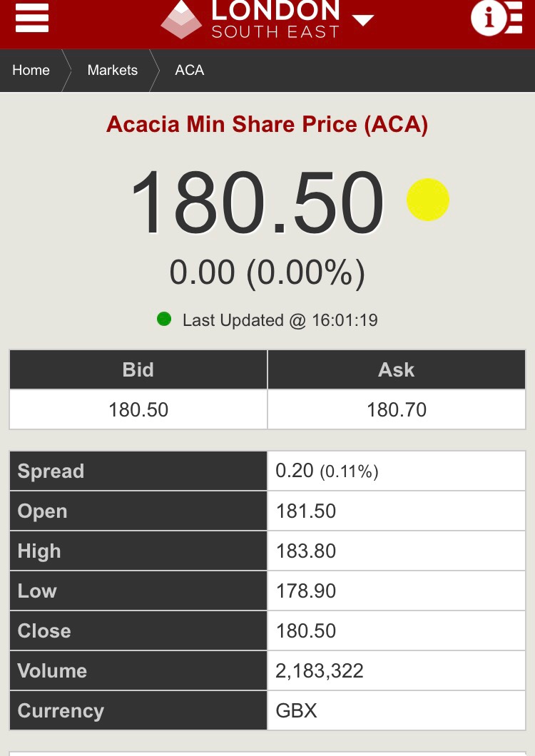Select the Ask column header

tap(397, 369)
